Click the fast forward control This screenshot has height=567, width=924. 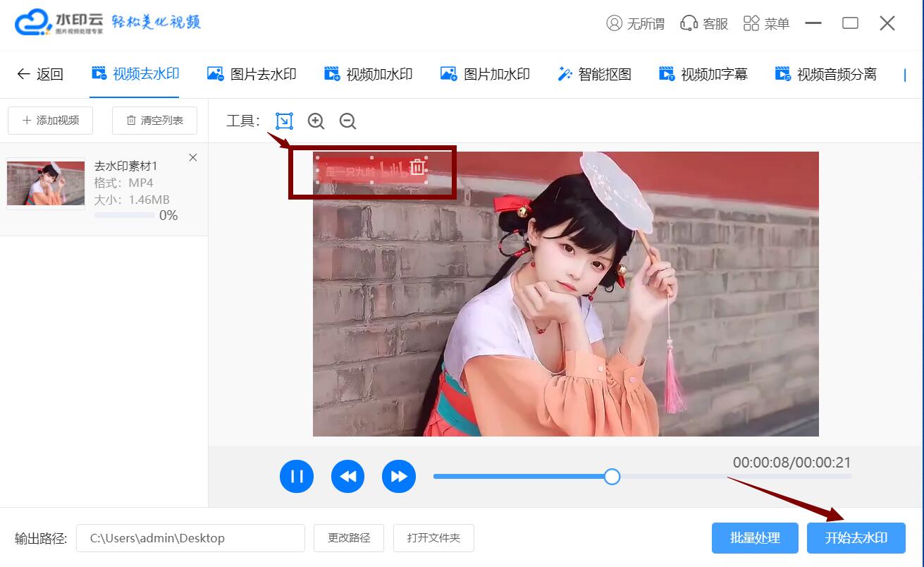click(x=399, y=476)
